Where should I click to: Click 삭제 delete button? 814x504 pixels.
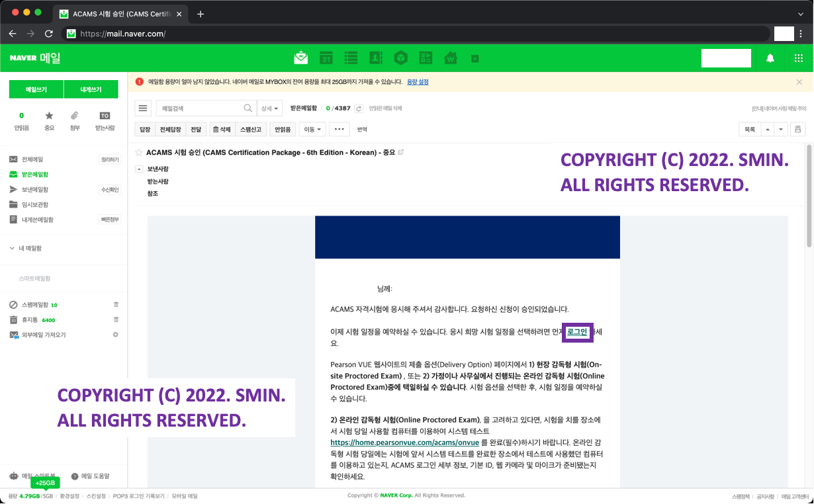(221, 130)
